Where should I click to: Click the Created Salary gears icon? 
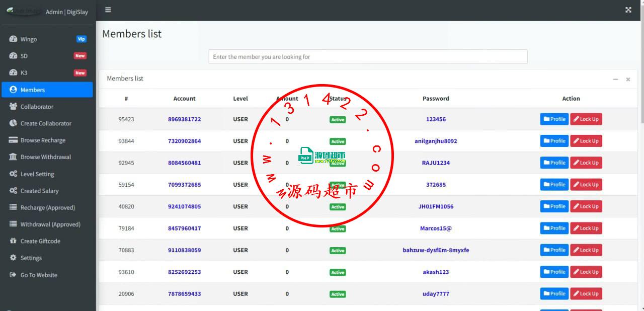coord(13,191)
